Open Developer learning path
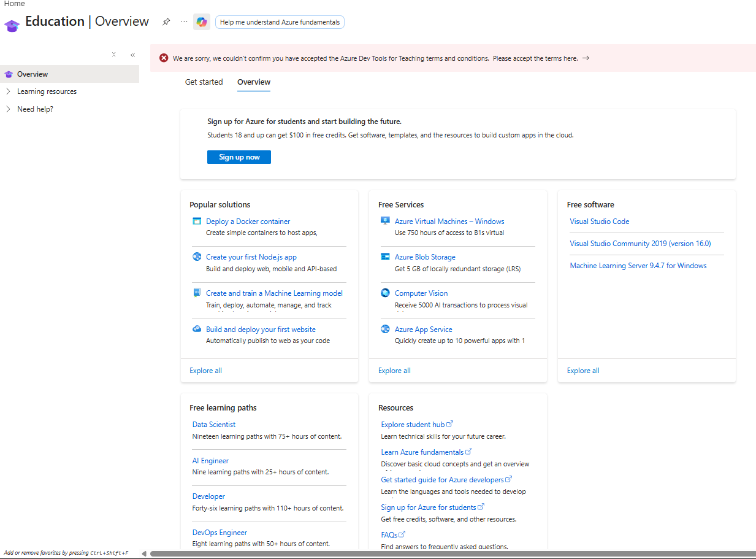Image resolution: width=756 pixels, height=559 pixels. [208, 496]
